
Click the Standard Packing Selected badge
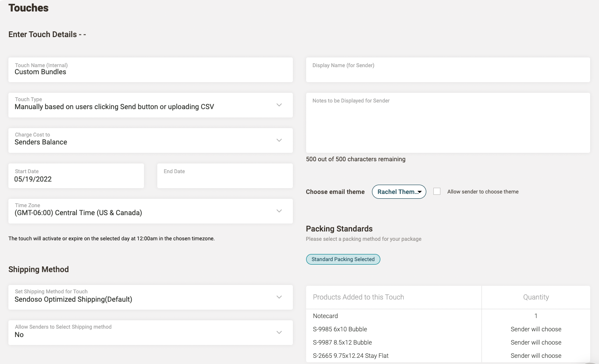343,259
